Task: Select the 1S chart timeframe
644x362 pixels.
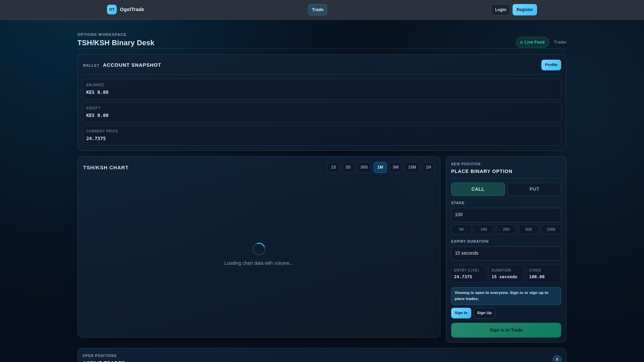Action: (333, 167)
